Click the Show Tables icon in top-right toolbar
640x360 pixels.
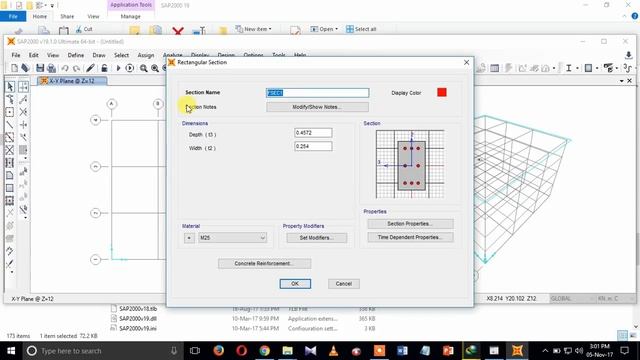click(494, 68)
